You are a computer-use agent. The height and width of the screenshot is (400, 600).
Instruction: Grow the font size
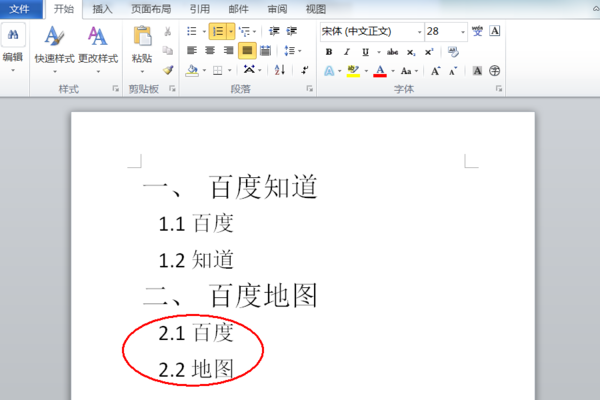pos(435,71)
